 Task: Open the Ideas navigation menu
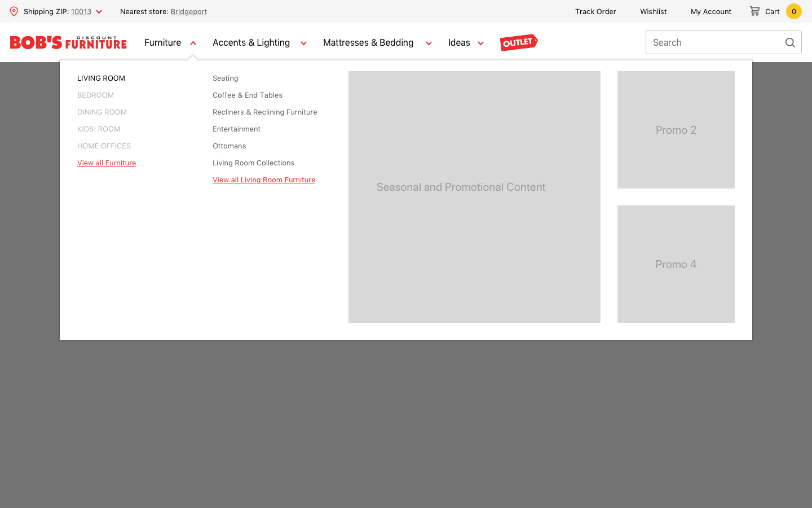click(459, 42)
